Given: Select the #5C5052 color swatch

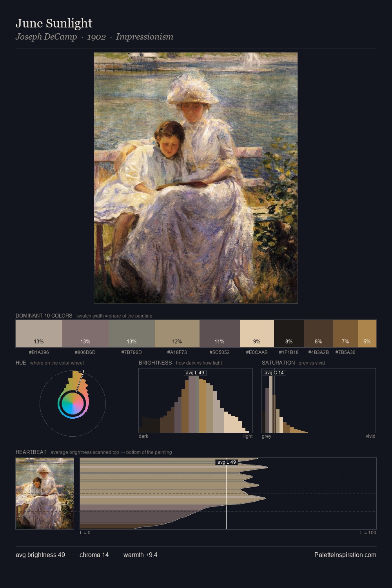Looking at the screenshot, I should [220, 334].
